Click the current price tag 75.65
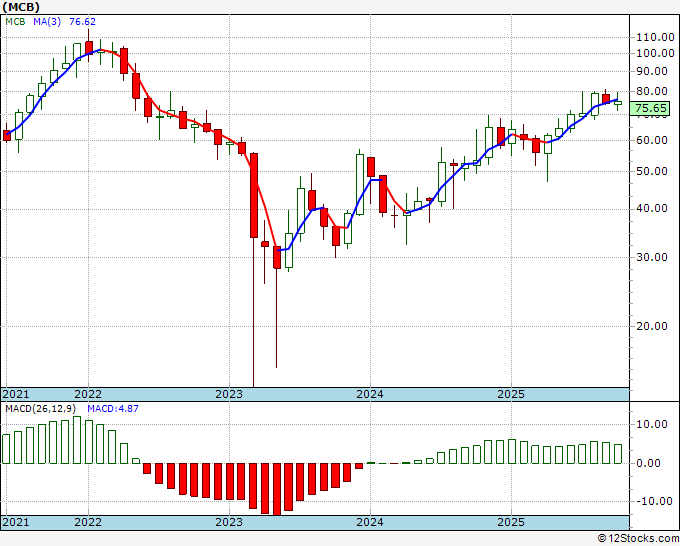This screenshot has height=546, width=680. click(649, 108)
